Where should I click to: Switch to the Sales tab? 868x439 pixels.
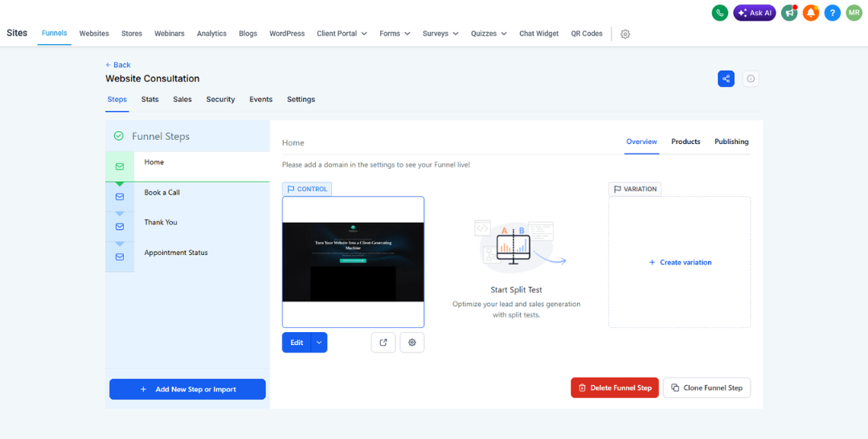click(x=182, y=100)
